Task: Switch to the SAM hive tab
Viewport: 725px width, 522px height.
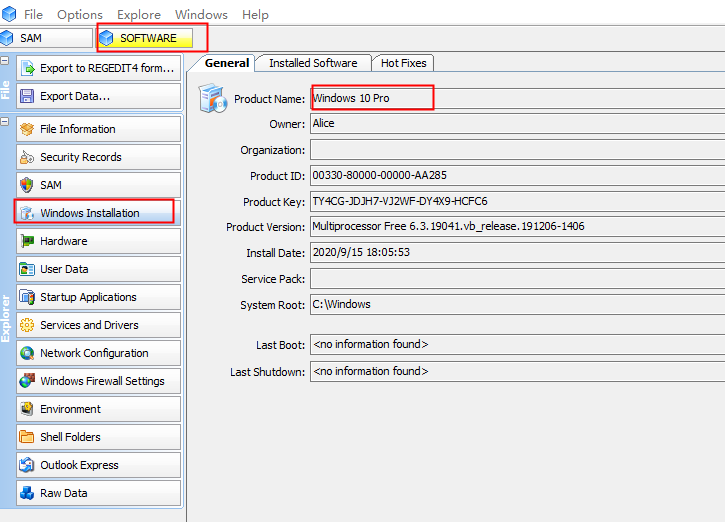Action: (x=46, y=38)
